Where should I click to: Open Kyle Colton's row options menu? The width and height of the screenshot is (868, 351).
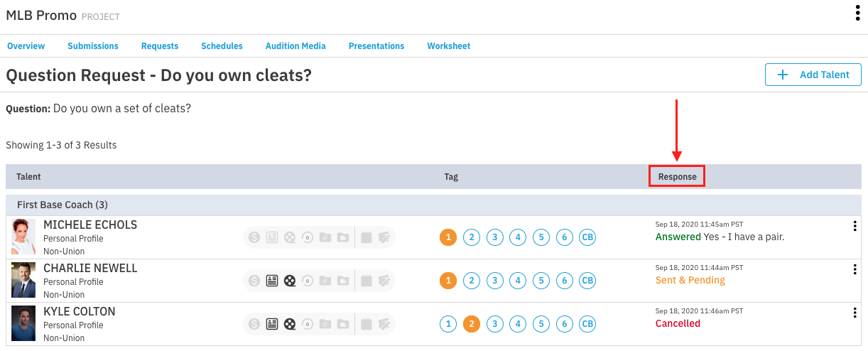tap(855, 313)
